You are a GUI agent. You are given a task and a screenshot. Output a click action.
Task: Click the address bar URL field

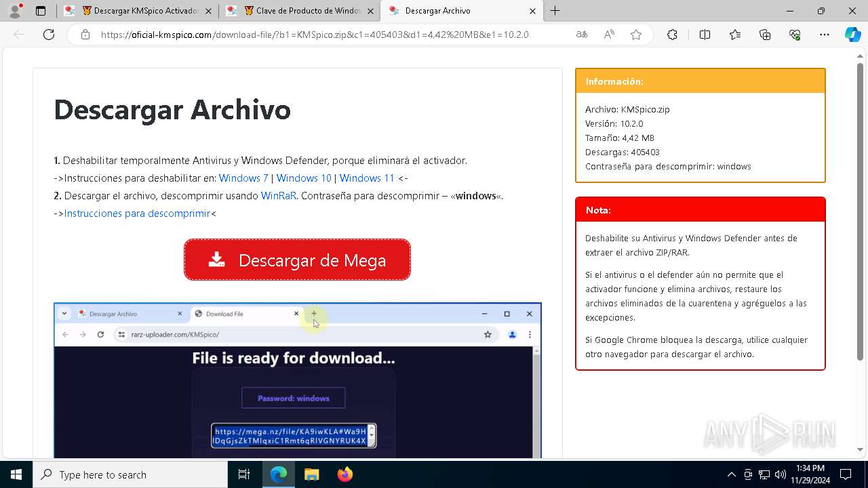[x=315, y=35]
